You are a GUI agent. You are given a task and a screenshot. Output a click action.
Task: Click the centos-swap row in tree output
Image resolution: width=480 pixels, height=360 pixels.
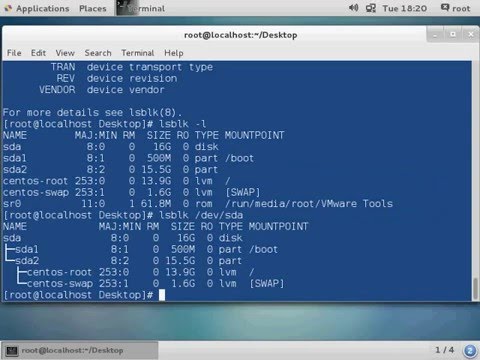pyautogui.click(x=150, y=283)
